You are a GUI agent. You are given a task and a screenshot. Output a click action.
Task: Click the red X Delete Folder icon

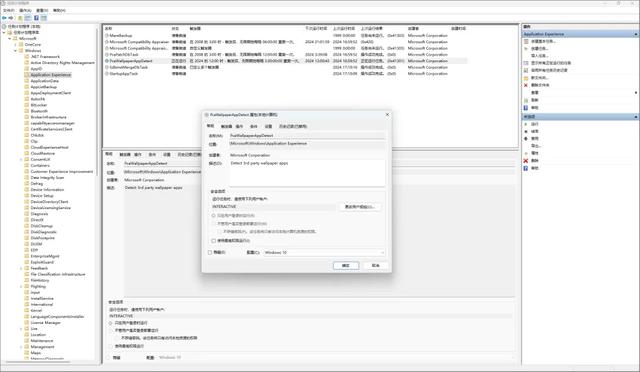pyautogui.click(x=526, y=85)
